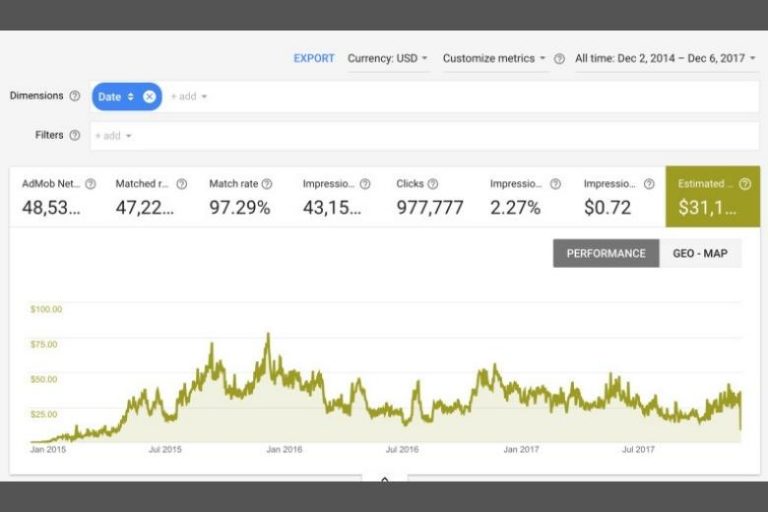This screenshot has width=768, height=512.
Task: Expand the Customize metrics dropdown
Action: pyautogui.click(x=494, y=58)
